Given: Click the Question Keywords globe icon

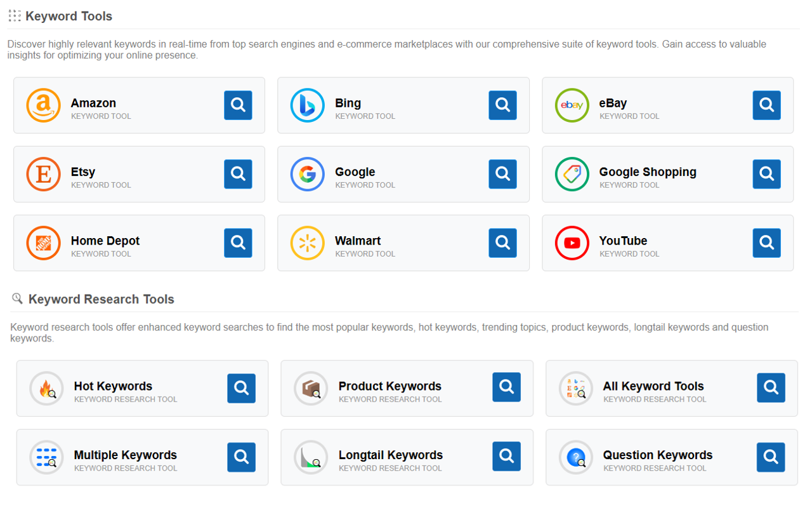Looking at the screenshot, I should coord(575,457).
